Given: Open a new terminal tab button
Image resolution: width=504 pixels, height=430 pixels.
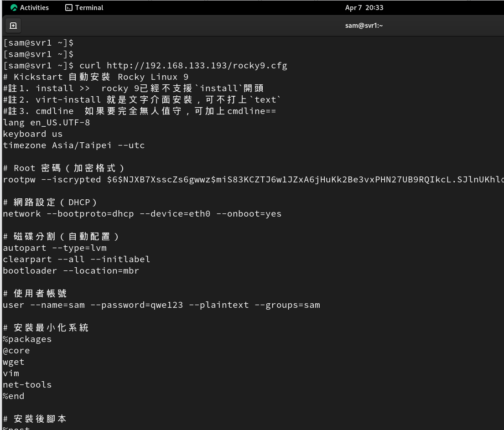Looking at the screenshot, I should click(13, 26).
